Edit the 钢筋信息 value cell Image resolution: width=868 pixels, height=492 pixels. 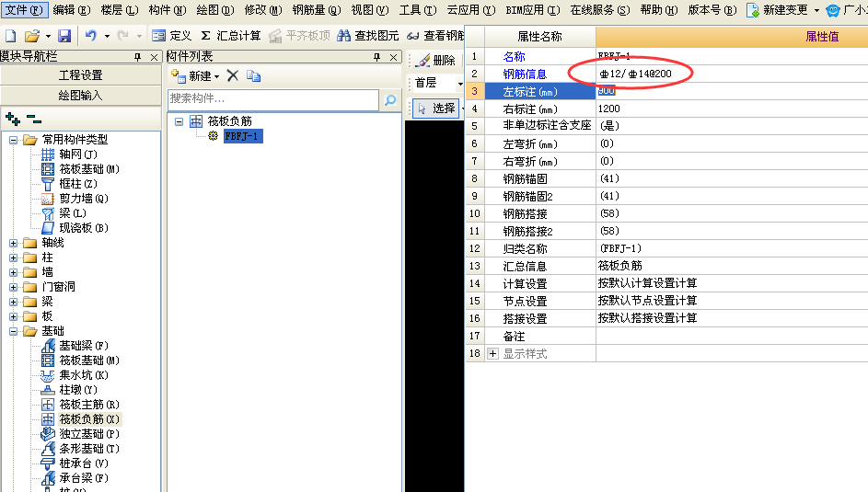732,74
